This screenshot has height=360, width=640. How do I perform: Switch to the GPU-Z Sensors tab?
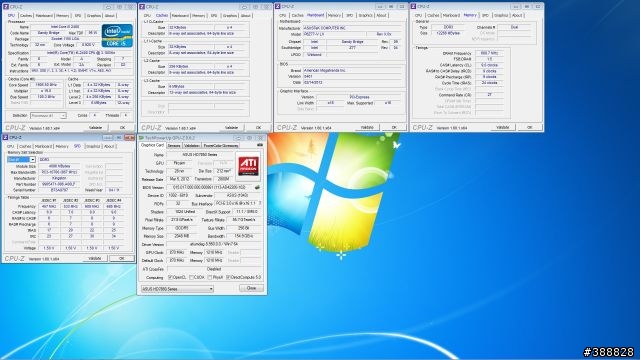pos(174,145)
